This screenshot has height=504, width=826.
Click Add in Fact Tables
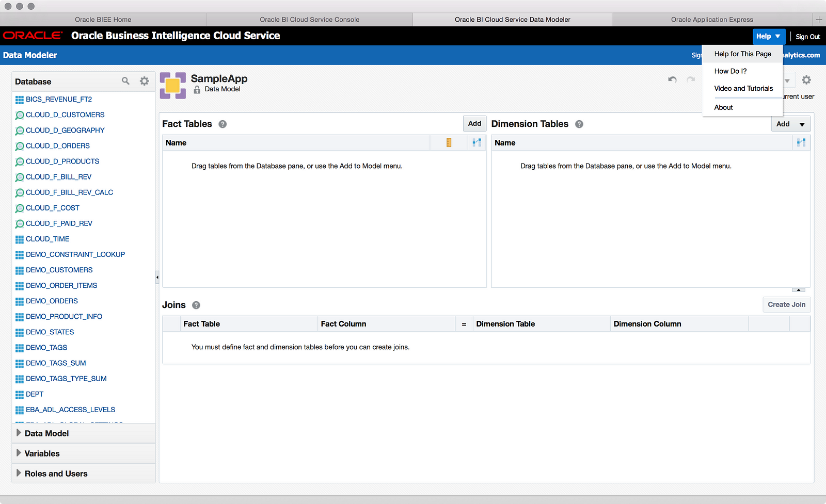coord(474,124)
